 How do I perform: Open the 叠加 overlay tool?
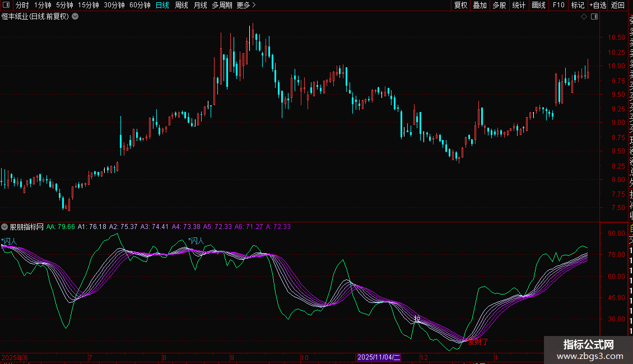(480, 5)
